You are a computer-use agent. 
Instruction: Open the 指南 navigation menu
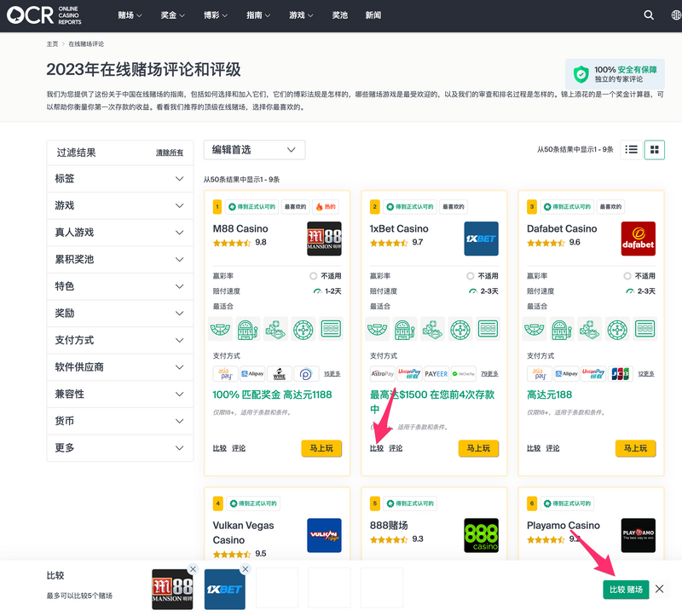click(258, 15)
